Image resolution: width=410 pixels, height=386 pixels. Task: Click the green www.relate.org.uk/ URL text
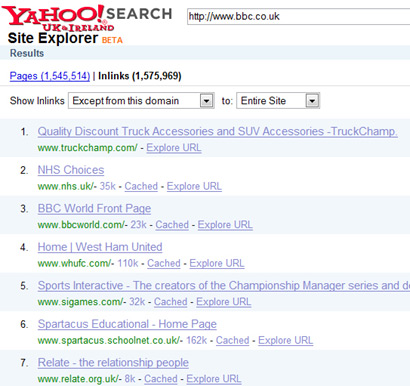pos(78,379)
